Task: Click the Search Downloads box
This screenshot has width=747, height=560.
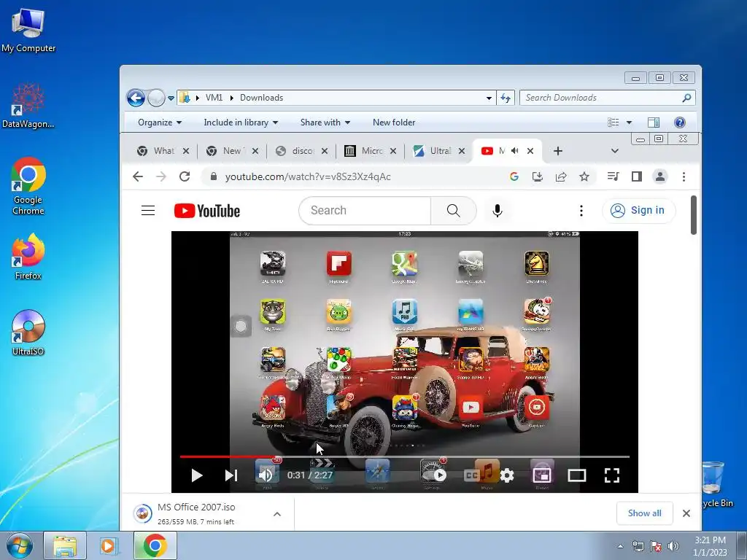Action: tap(608, 98)
